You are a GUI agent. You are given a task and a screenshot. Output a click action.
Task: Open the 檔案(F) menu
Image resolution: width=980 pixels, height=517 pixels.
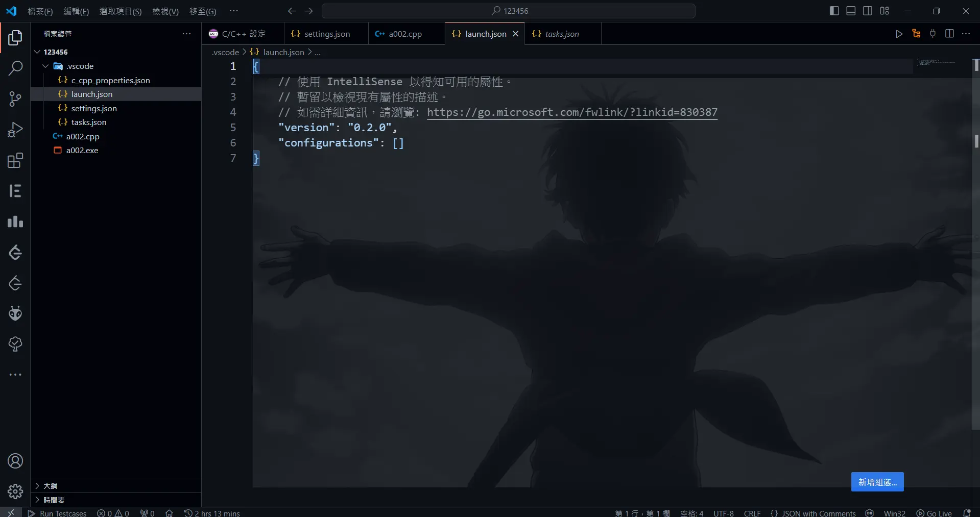40,11
